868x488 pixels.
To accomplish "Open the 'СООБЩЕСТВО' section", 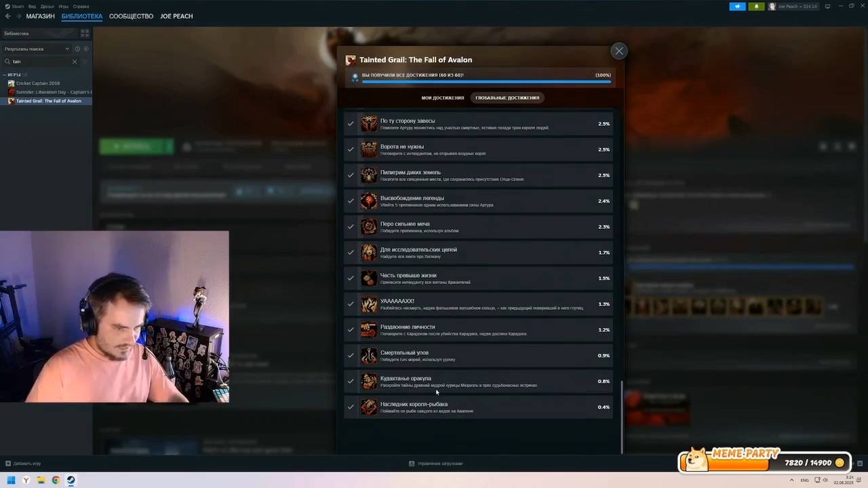I will click(x=131, y=16).
